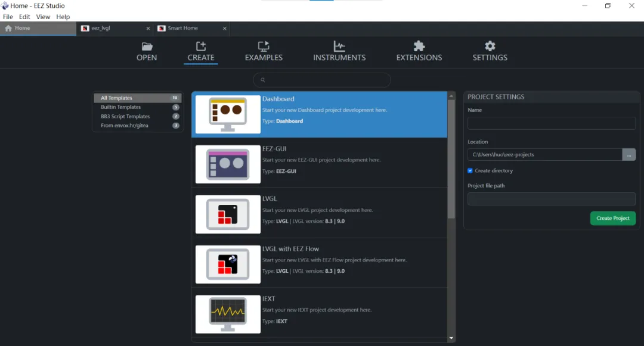Viewport: 644px width, 346px height.
Task: Click the 'IEXT' template title
Action: (x=268, y=299)
